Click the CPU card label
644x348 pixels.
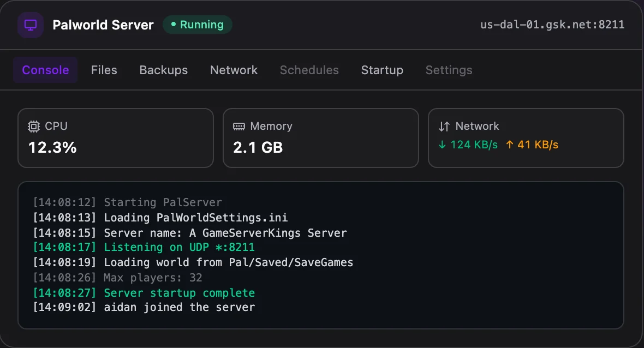(56, 126)
